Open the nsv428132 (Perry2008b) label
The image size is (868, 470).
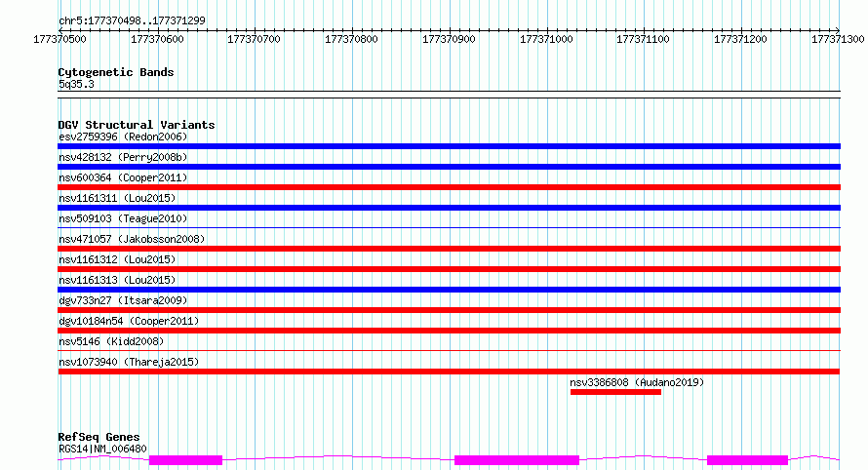pyautogui.click(x=123, y=157)
